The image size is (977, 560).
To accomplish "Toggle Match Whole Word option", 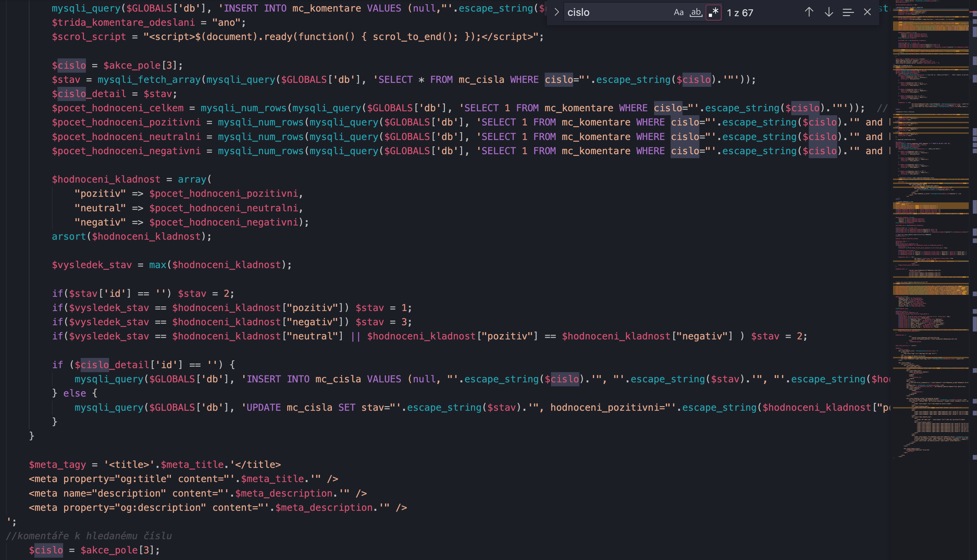I will [696, 12].
